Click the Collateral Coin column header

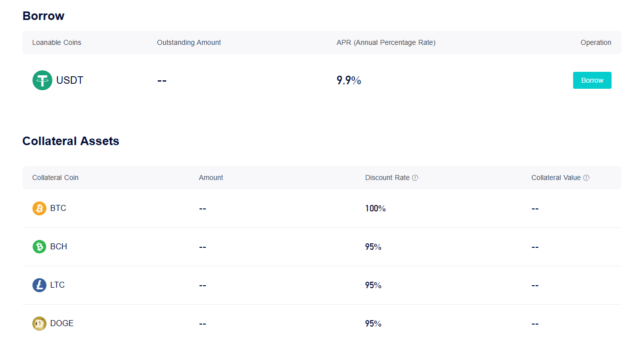[x=55, y=178]
